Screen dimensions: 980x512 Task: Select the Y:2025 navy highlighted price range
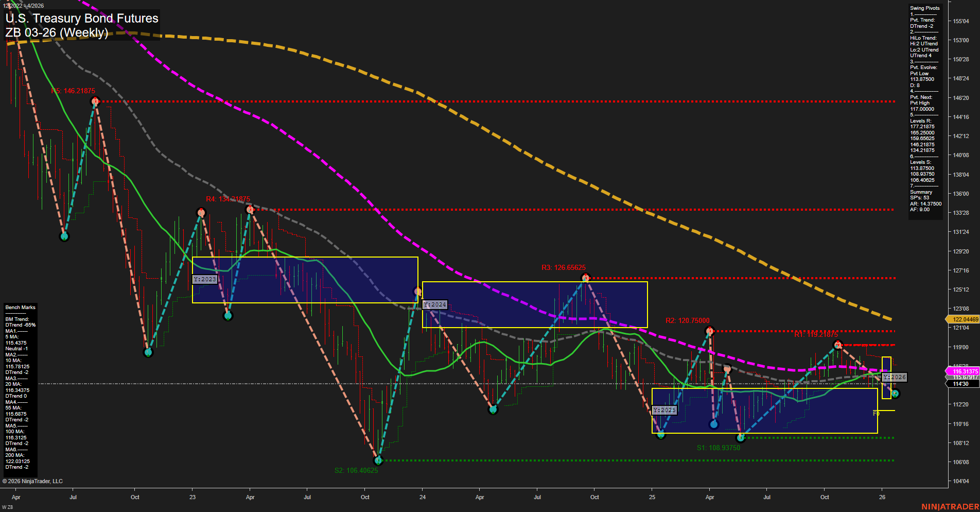pyautogui.click(x=664, y=410)
